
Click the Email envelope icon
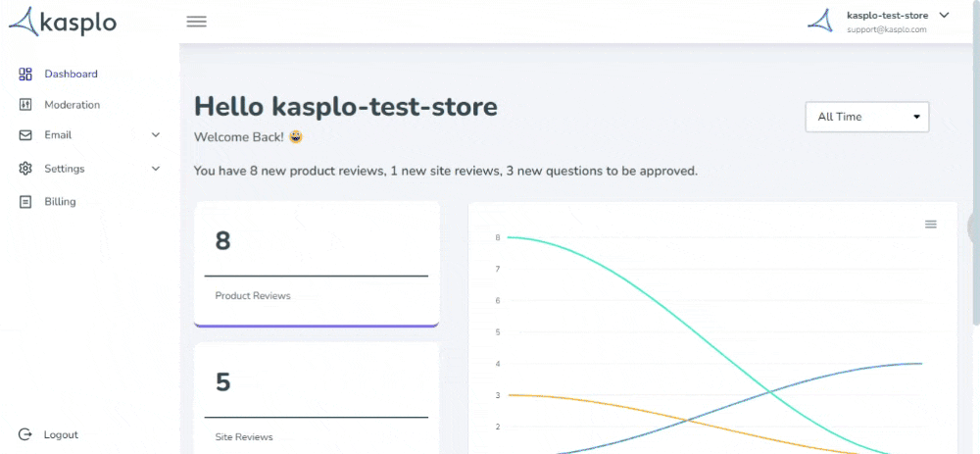point(25,135)
